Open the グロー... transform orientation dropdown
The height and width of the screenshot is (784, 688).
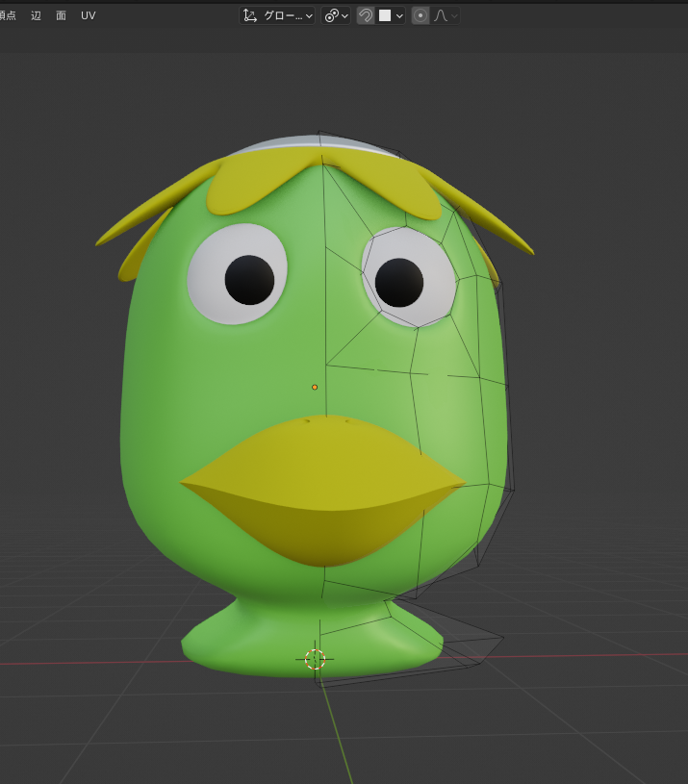click(x=277, y=16)
